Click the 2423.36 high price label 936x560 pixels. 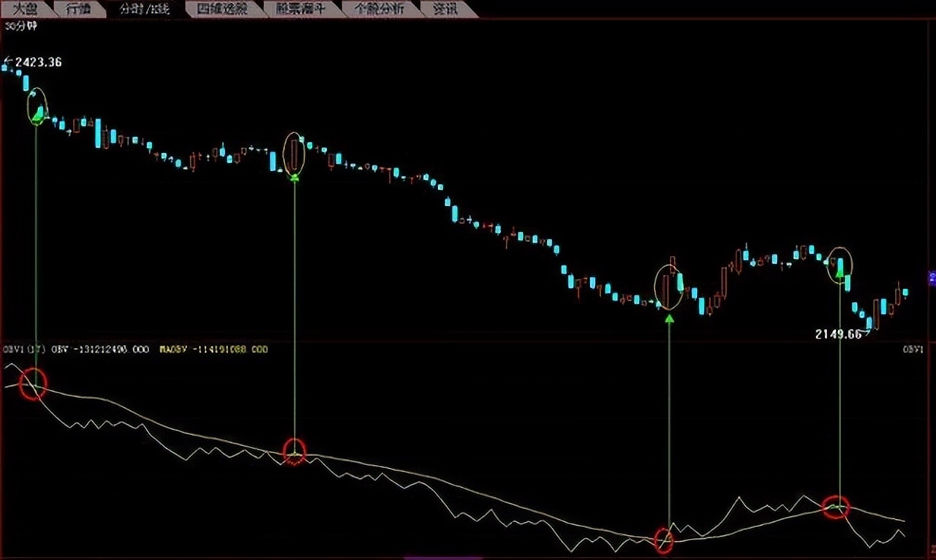click(x=37, y=62)
